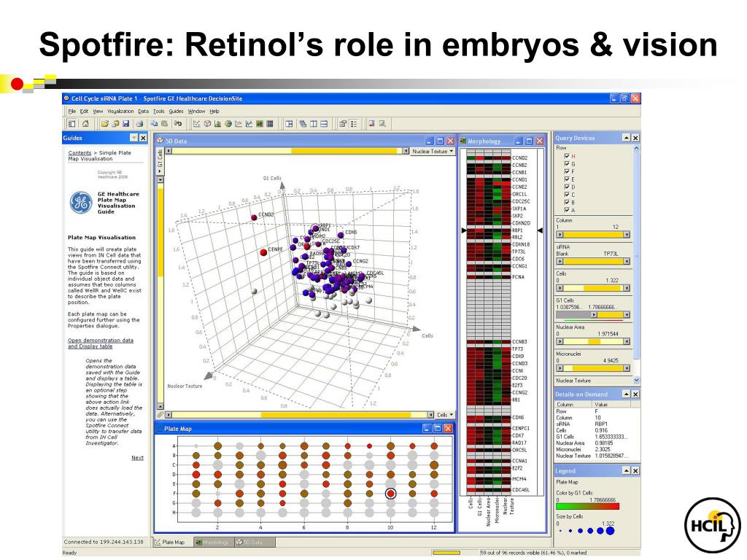Uncheck Row H in Query Devices

(x=566, y=156)
